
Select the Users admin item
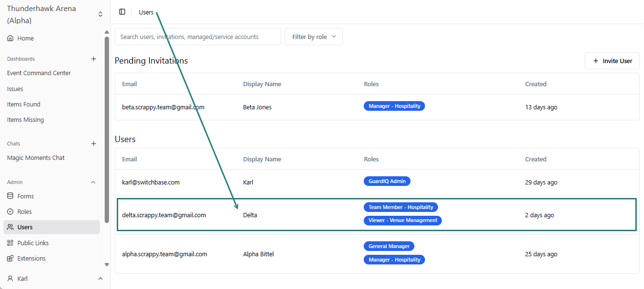(25, 227)
